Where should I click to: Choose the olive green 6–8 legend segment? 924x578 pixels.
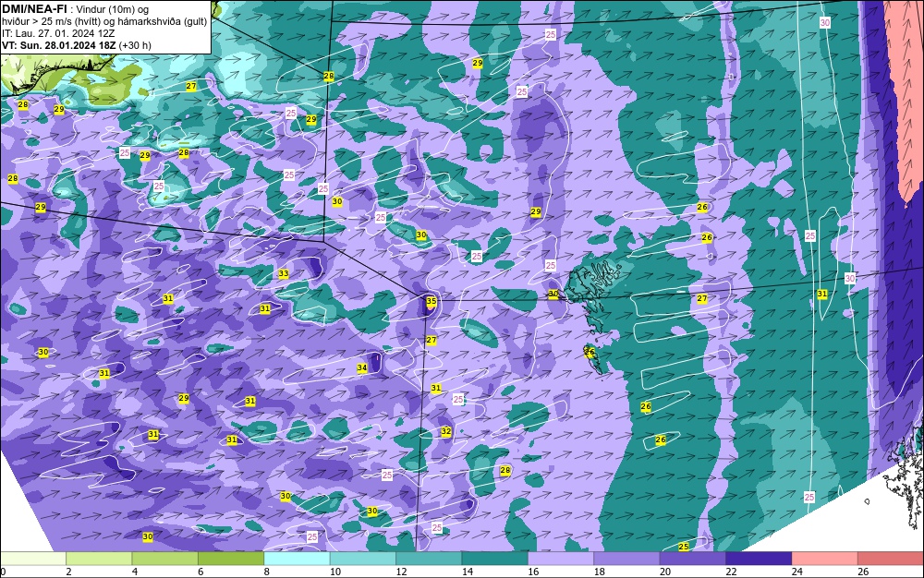pos(231,559)
